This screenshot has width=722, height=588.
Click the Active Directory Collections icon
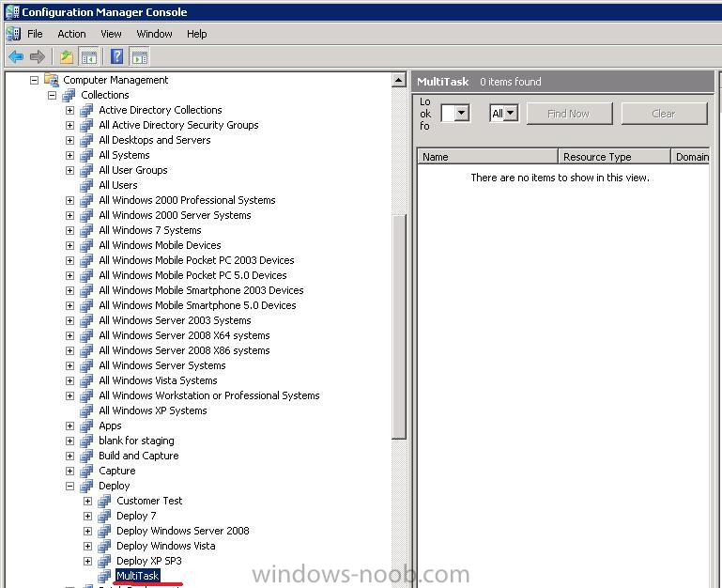click(86, 110)
